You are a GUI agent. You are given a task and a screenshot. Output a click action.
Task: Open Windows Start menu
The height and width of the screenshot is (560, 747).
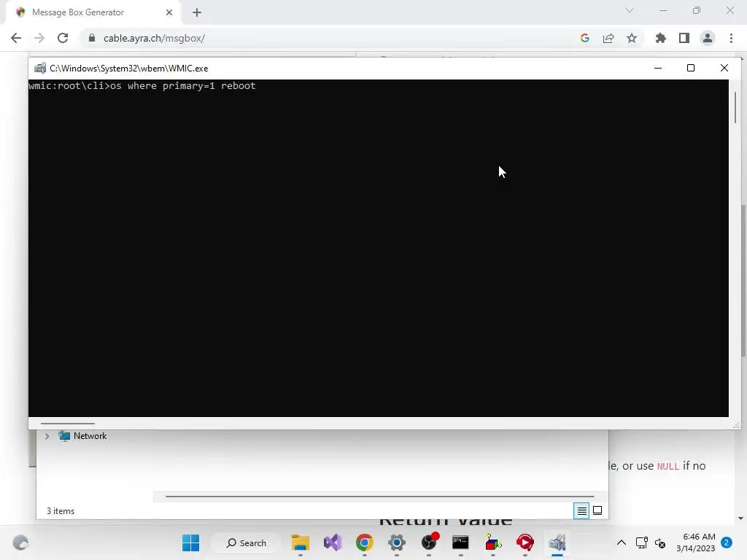pos(190,542)
